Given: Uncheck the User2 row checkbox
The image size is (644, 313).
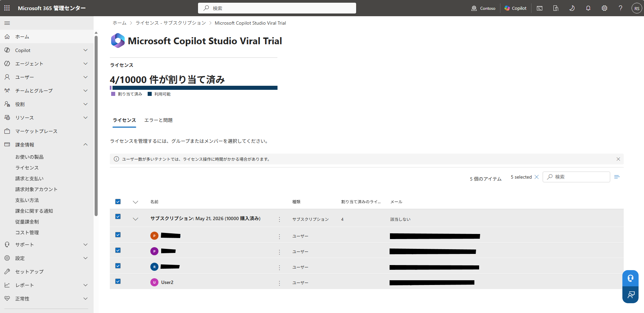Looking at the screenshot, I should [x=118, y=281].
